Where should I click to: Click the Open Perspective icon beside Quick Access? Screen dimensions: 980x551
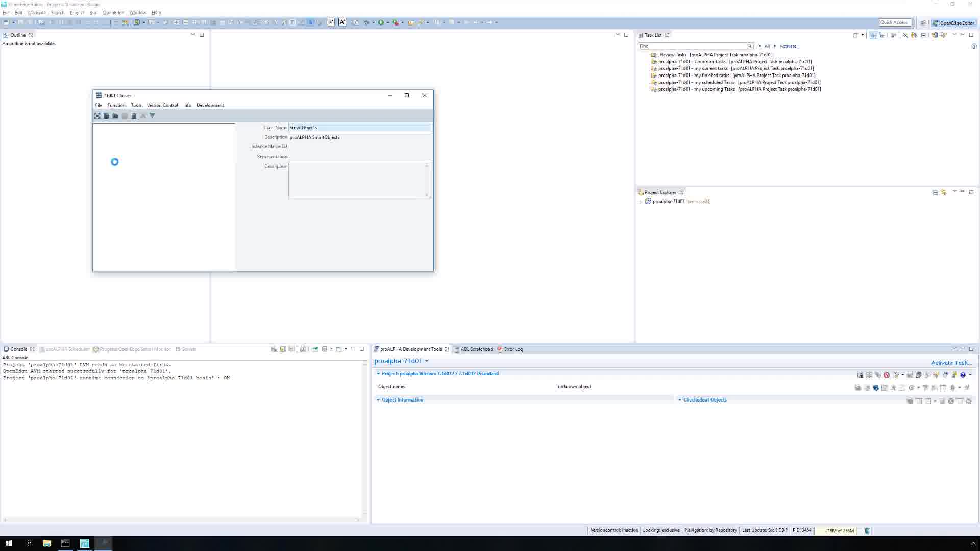(x=923, y=23)
